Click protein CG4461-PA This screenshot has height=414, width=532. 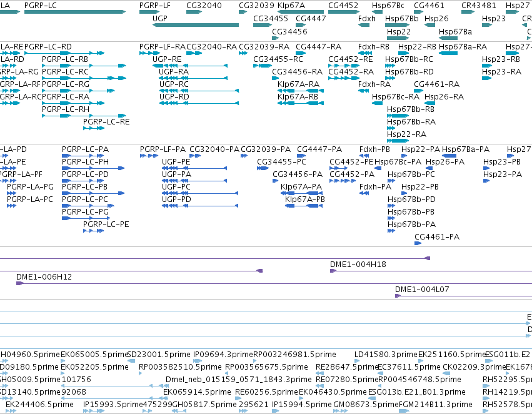(437, 237)
